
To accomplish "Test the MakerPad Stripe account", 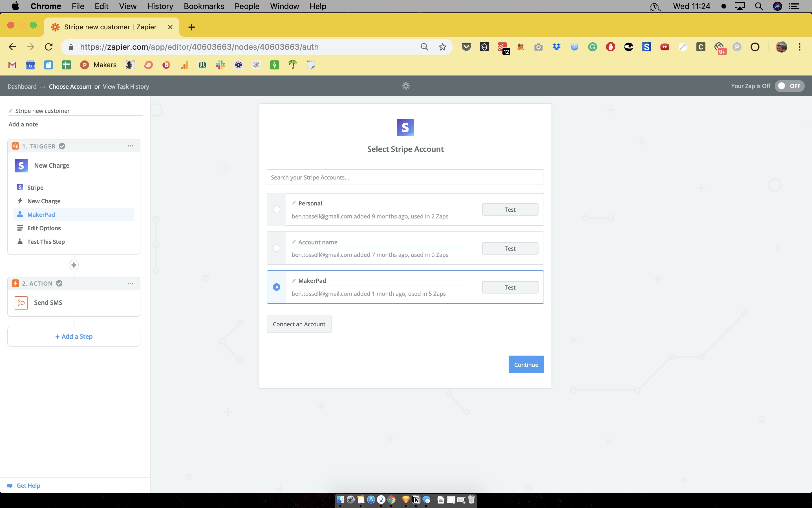I will (510, 287).
